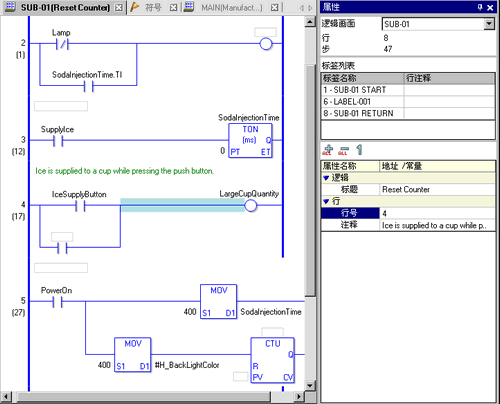Screen dimensions: 500x404
Task: Click the vertical scrollbar down arrow
Action: [x=310, y=386]
